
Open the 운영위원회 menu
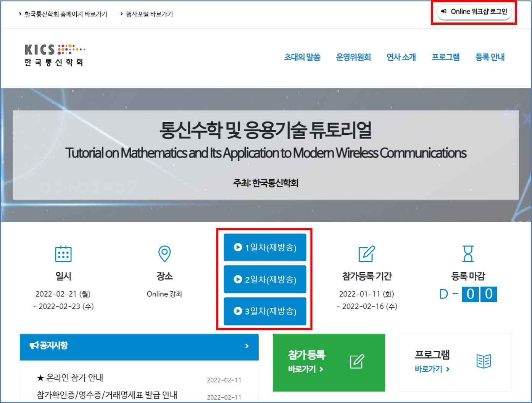tap(353, 57)
